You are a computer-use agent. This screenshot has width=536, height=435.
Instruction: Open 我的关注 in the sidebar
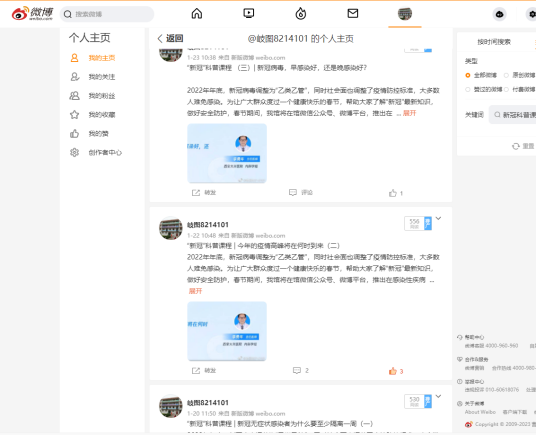coord(102,77)
